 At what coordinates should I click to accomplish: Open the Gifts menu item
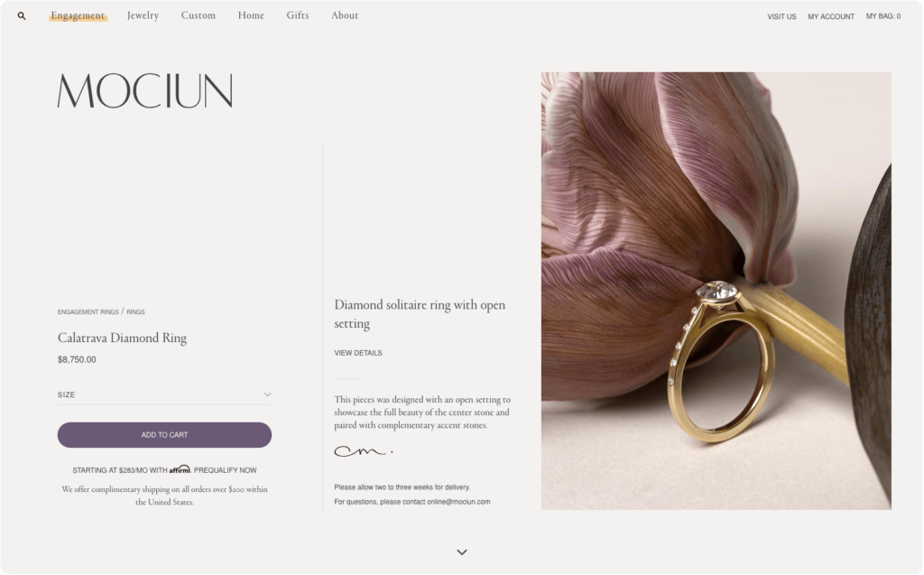pyautogui.click(x=298, y=16)
